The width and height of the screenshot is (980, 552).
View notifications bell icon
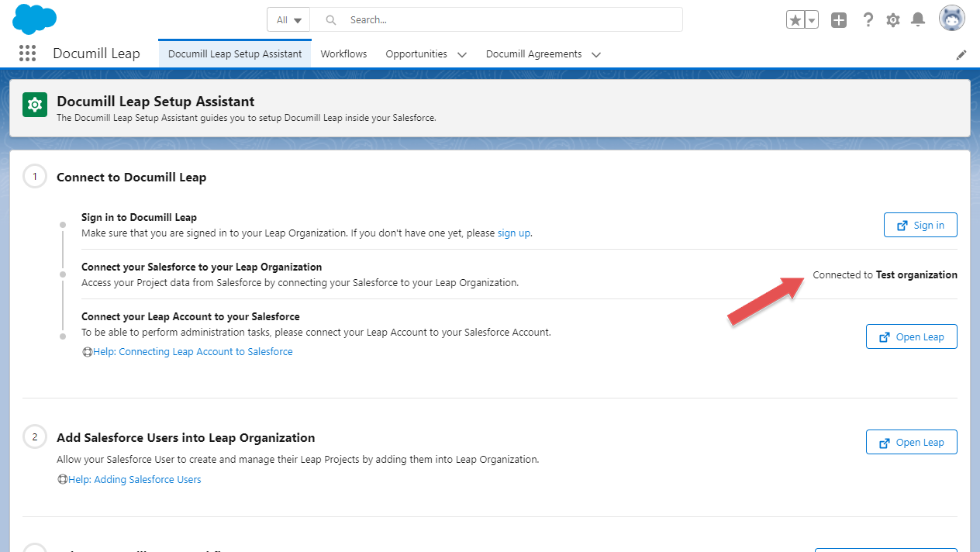pyautogui.click(x=918, y=20)
